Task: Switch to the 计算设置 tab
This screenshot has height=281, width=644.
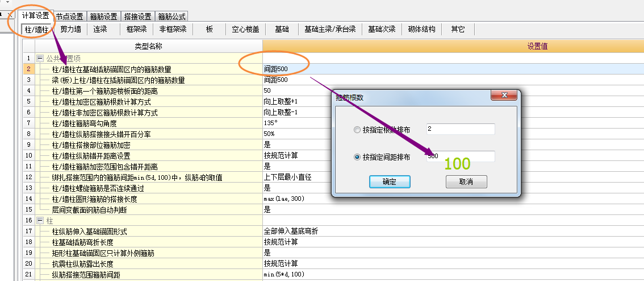Action: pyautogui.click(x=35, y=15)
